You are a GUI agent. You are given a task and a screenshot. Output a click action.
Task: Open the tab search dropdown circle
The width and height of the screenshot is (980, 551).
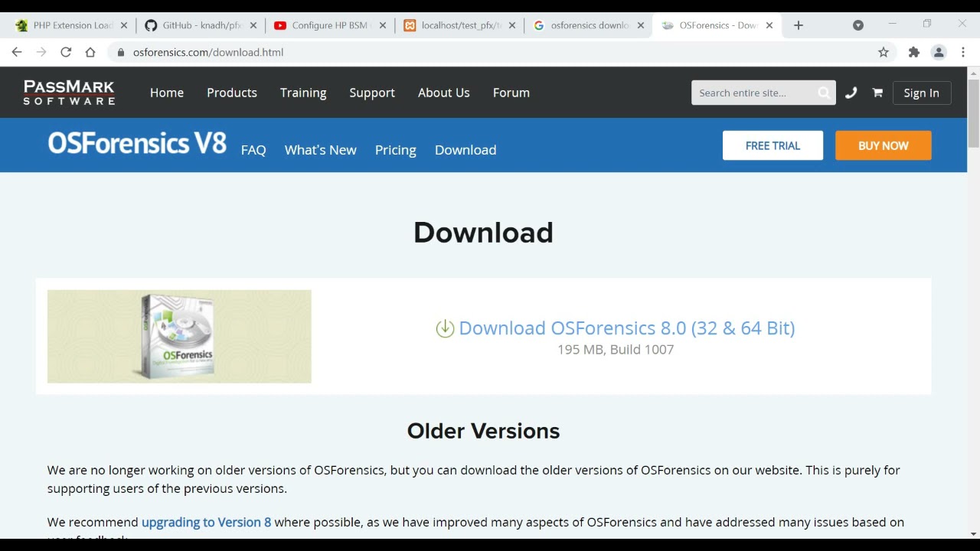point(858,25)
